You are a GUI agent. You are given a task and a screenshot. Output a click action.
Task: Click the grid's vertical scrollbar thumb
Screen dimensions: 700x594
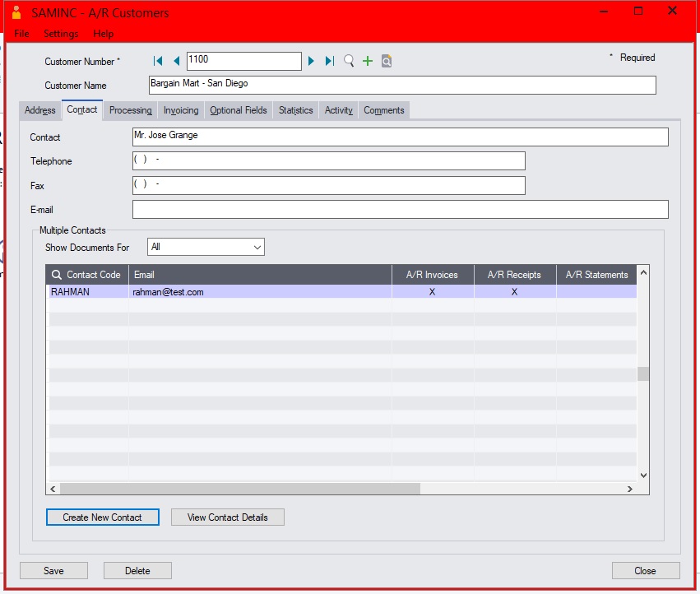[x=643, y=374]
